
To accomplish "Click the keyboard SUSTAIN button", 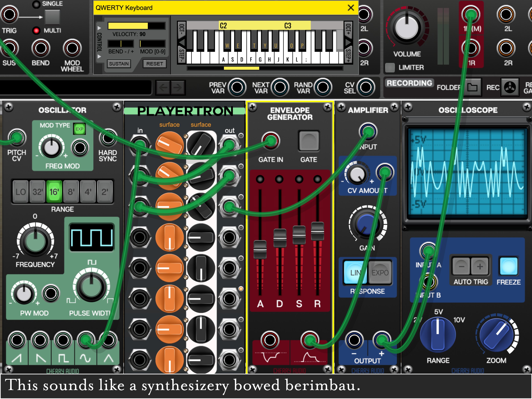I will coord(119,64).
